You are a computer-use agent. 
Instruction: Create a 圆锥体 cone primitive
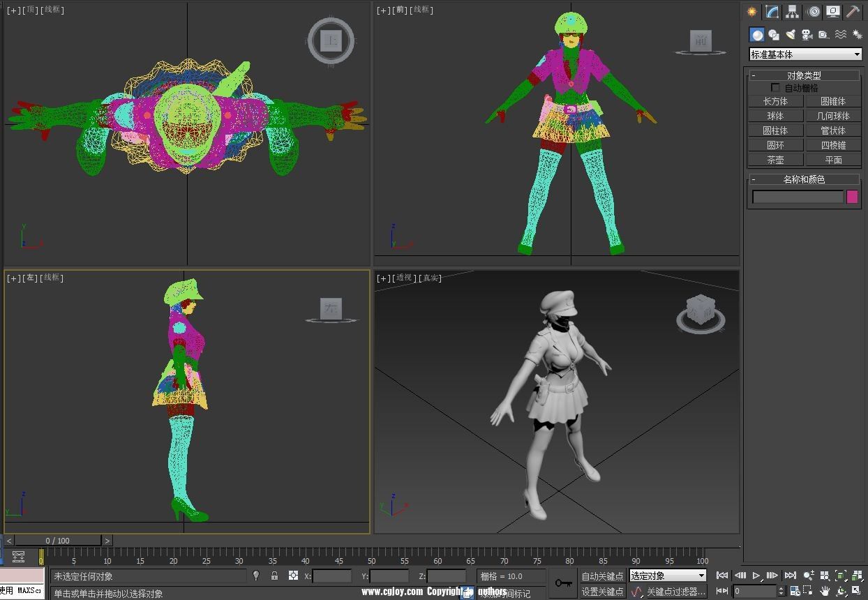pyautogui.click(x=833, y=101)
